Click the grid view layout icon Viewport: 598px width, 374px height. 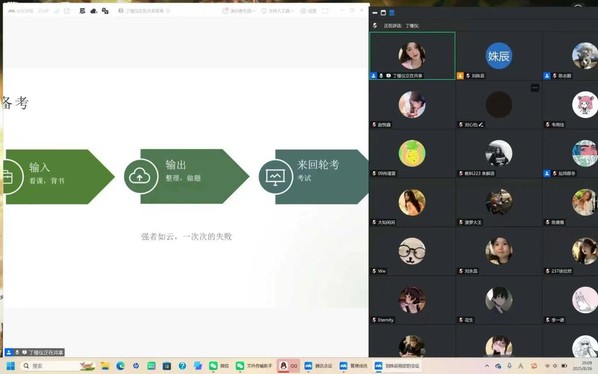(392, 13)
